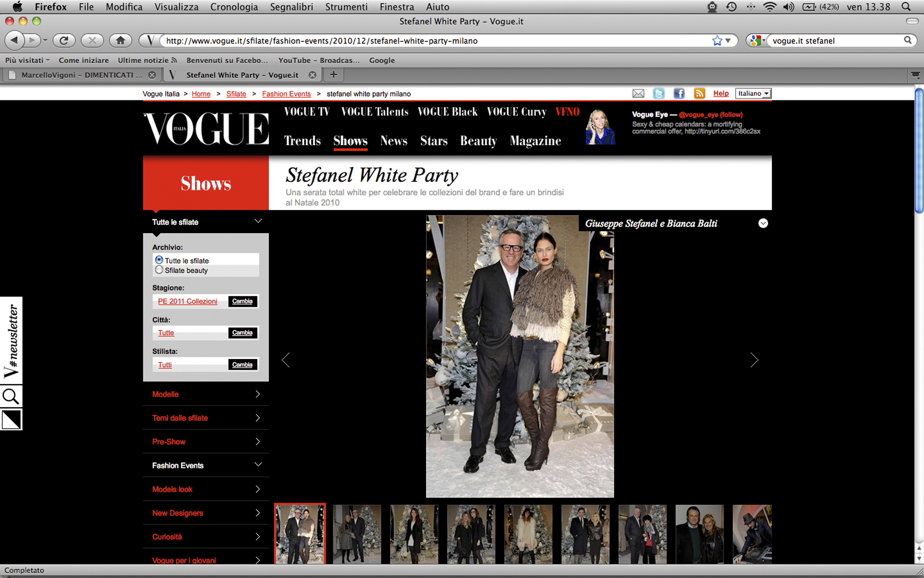Open the Segnalibri menu
Screen dimensions: 924x578
click(292, 7)
